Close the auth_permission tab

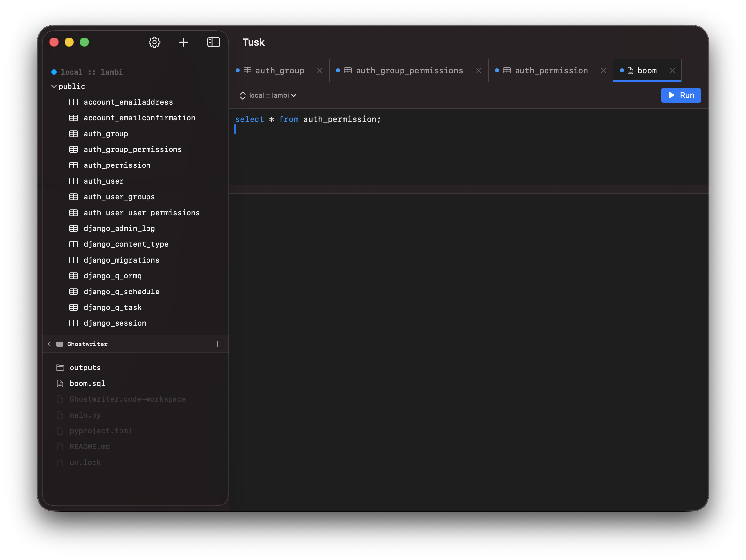[x=603, y=70]
